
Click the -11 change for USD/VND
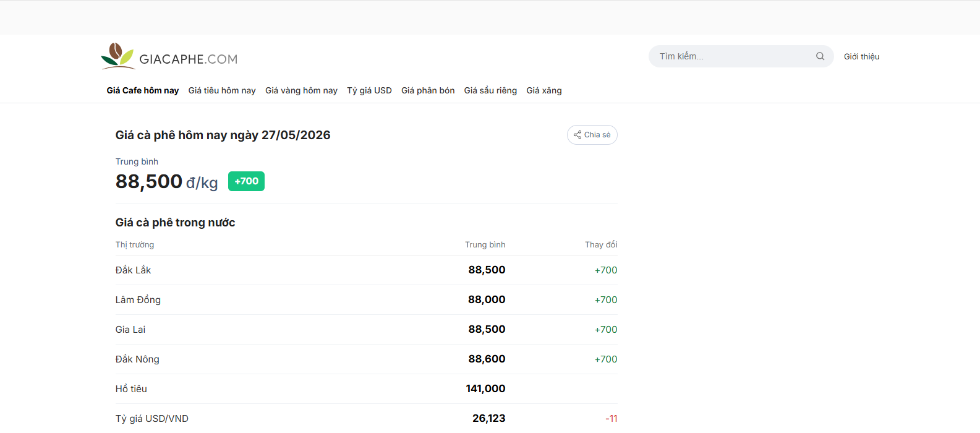point(611,419)
